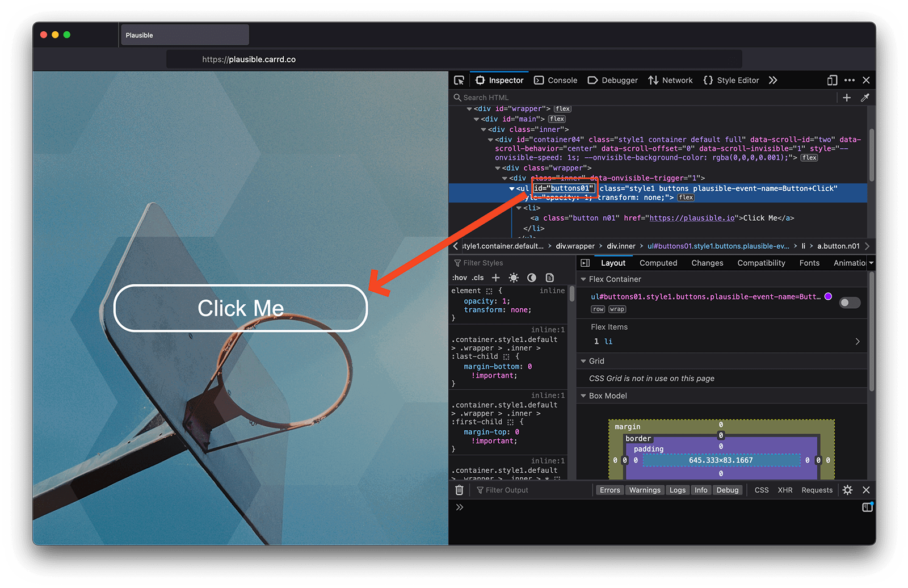Toggle the :hov pseudo-class panel

[x=460, y=278]
